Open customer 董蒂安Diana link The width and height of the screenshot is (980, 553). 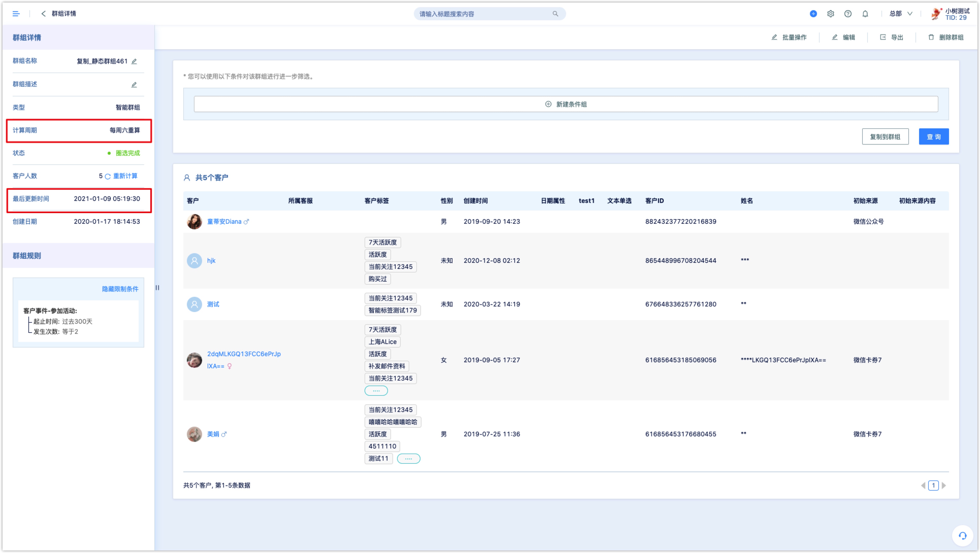point(224,221)
